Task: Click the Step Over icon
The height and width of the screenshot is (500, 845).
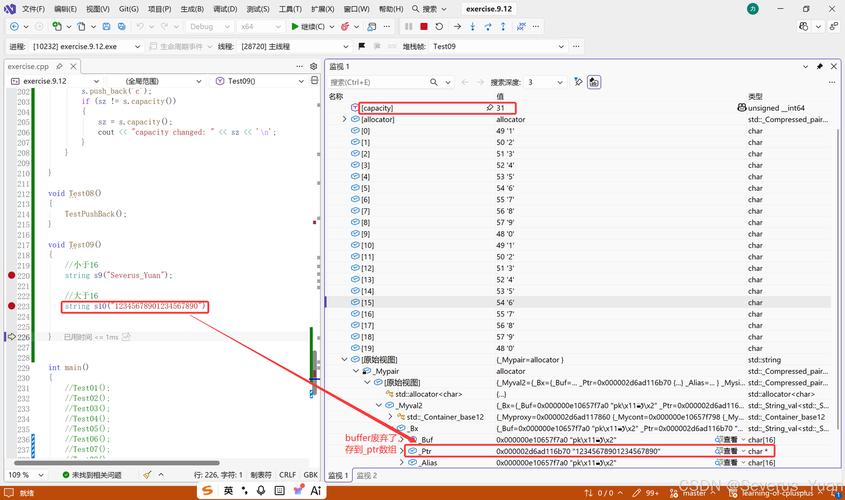Action: point(488,26)
